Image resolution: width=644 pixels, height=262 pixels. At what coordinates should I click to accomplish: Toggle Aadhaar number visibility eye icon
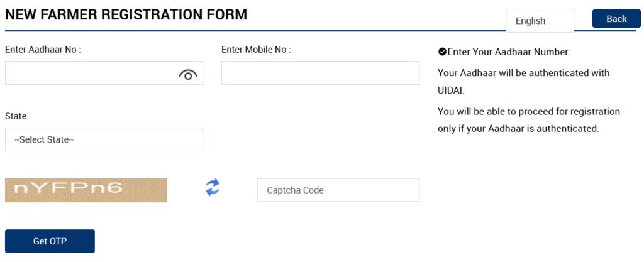point(188,74)
